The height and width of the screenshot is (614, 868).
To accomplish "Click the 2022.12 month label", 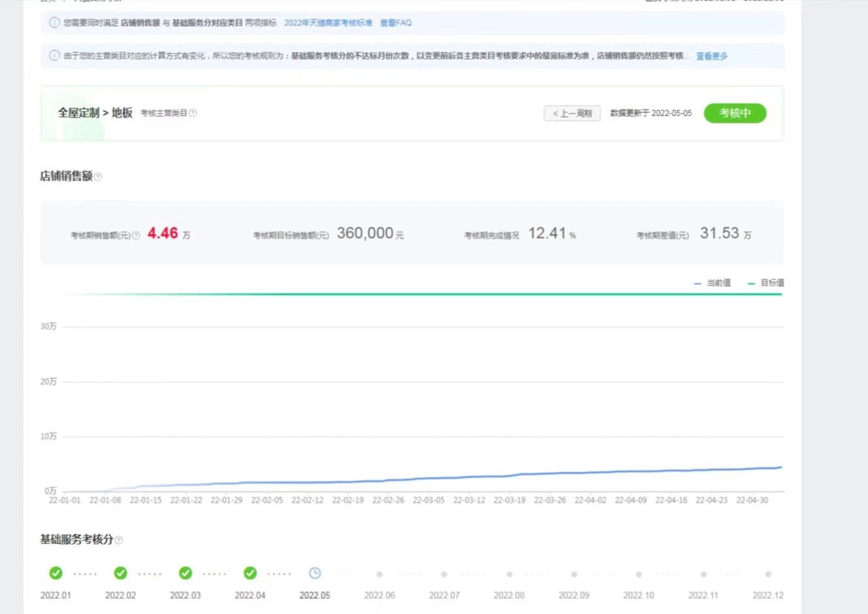I will (x=768, y=596).
